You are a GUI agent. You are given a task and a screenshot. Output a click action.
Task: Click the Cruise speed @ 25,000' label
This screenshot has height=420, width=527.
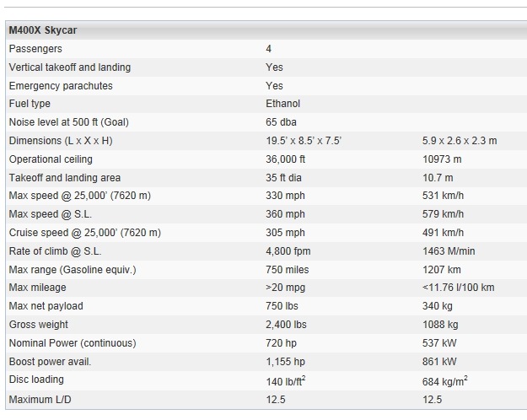click(x=84, y=233)
